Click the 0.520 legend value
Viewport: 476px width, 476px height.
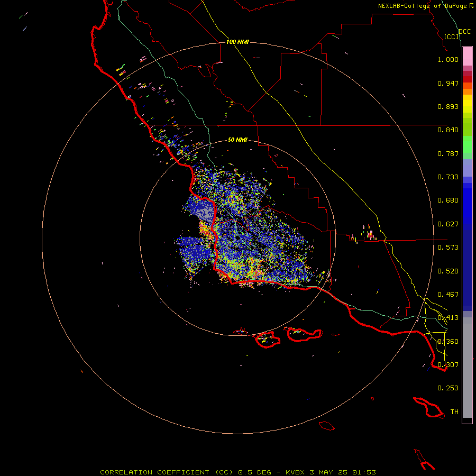(448, 271)
